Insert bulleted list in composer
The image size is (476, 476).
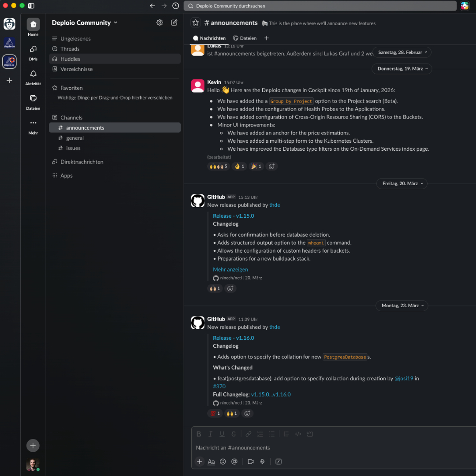coord(271,434)
